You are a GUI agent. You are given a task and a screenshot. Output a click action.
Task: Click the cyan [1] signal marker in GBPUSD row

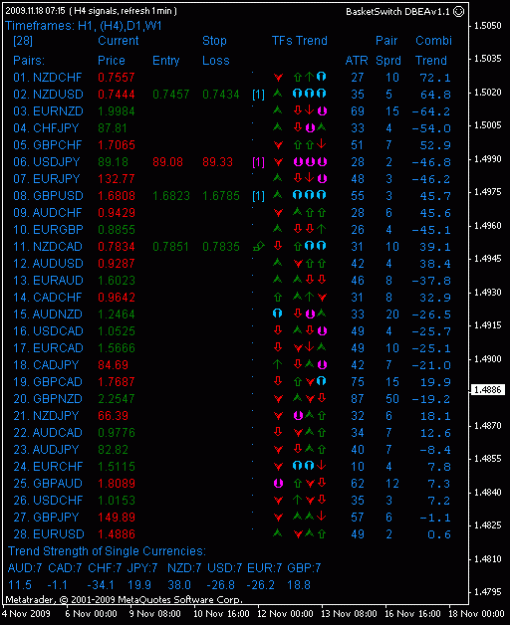click(258, 196)
